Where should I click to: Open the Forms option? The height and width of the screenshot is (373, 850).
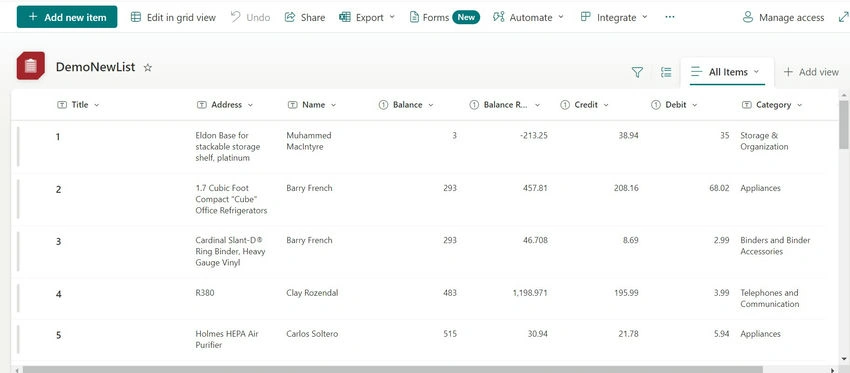point(444,17)
